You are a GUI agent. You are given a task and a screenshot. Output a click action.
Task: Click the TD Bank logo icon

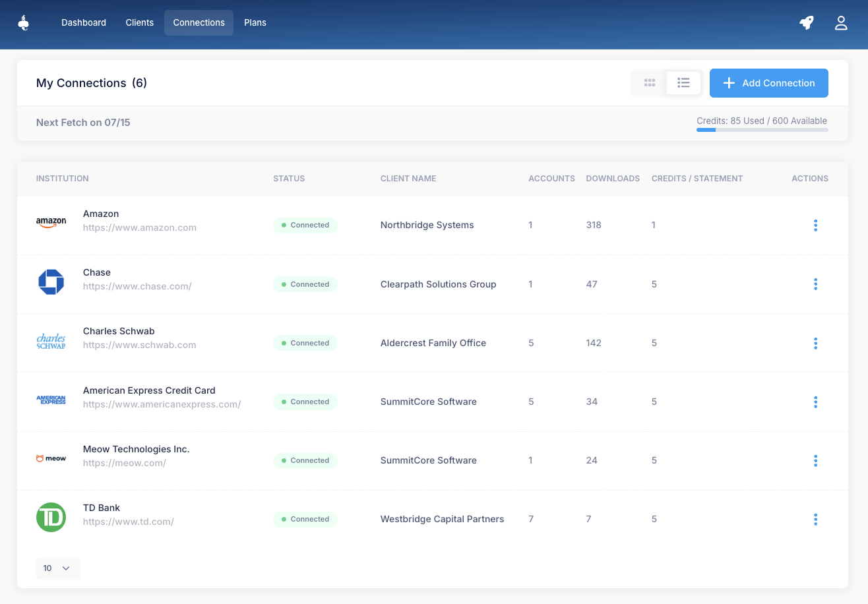point(51,517)
